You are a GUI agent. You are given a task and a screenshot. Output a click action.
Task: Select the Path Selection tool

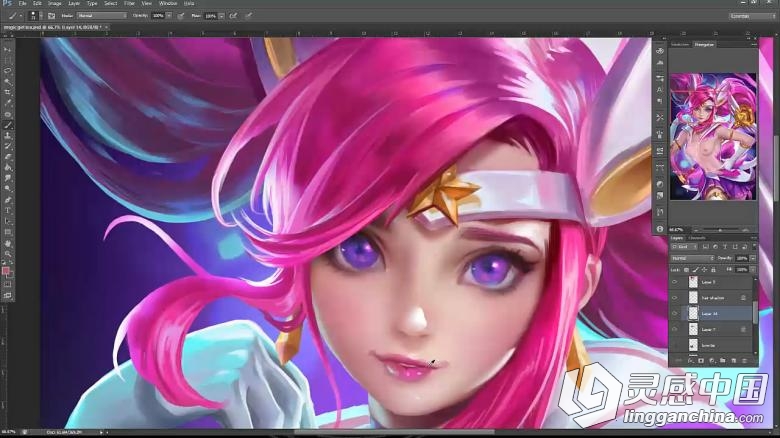(7, 221)
